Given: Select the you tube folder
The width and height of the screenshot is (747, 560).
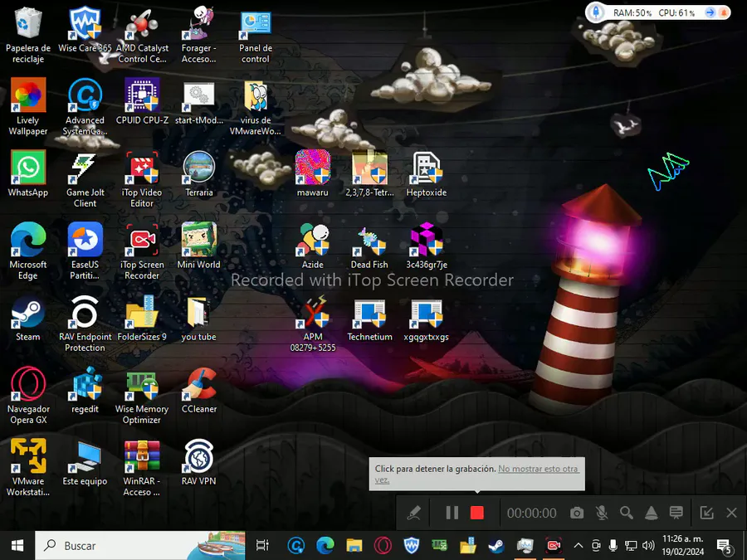Looking at the screenshot, I should click(198, 318).
